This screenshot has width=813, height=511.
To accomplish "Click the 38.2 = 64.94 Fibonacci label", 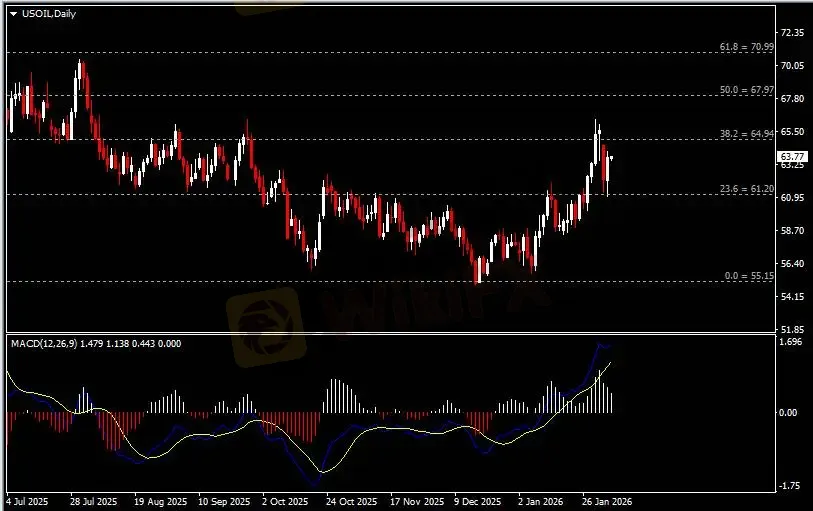I will point(746,133).
